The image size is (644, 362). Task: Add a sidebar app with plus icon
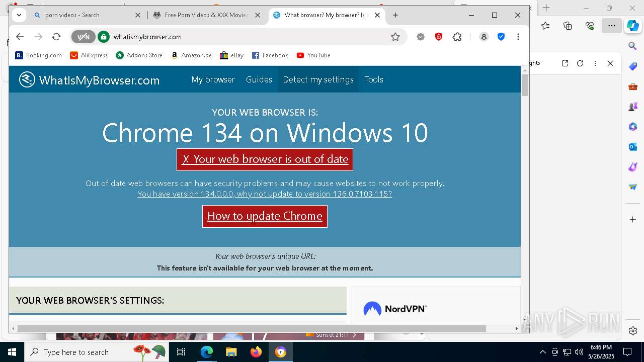633,219
